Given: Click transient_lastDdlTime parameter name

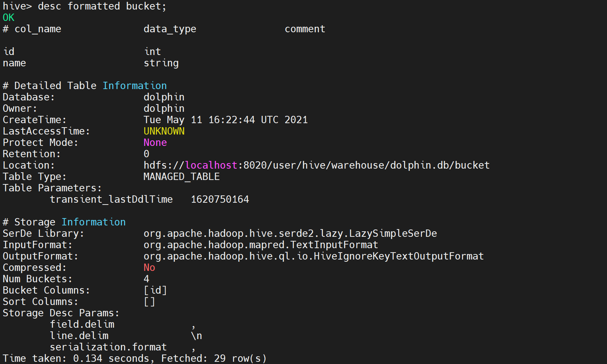Looking at the screenshot, I should [x=111, y=199].
